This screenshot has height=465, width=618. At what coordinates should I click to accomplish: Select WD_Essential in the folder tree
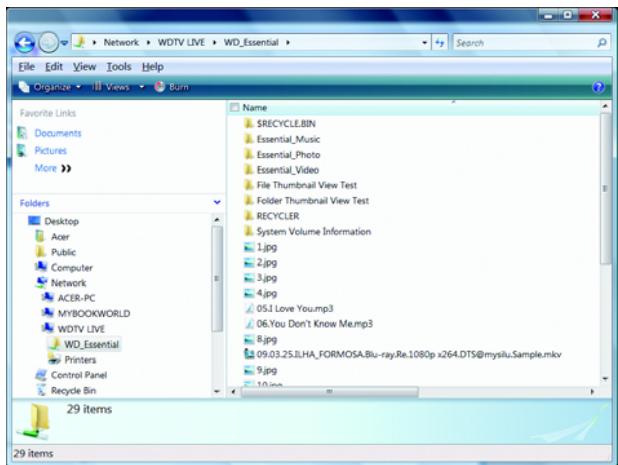(x=91, y=344)
